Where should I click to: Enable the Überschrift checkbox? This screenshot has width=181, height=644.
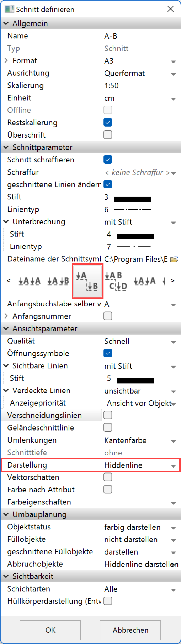coord(108,135)
